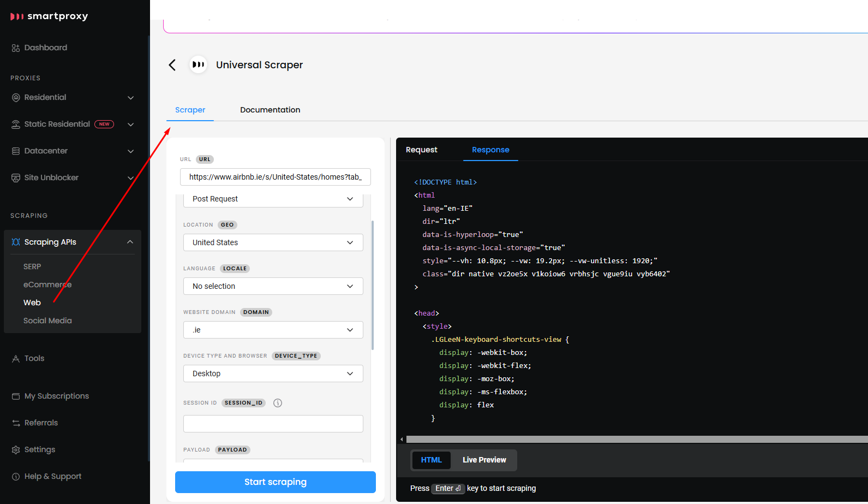
Task: Open the Referrals page
Action: (x=41, y=423)
